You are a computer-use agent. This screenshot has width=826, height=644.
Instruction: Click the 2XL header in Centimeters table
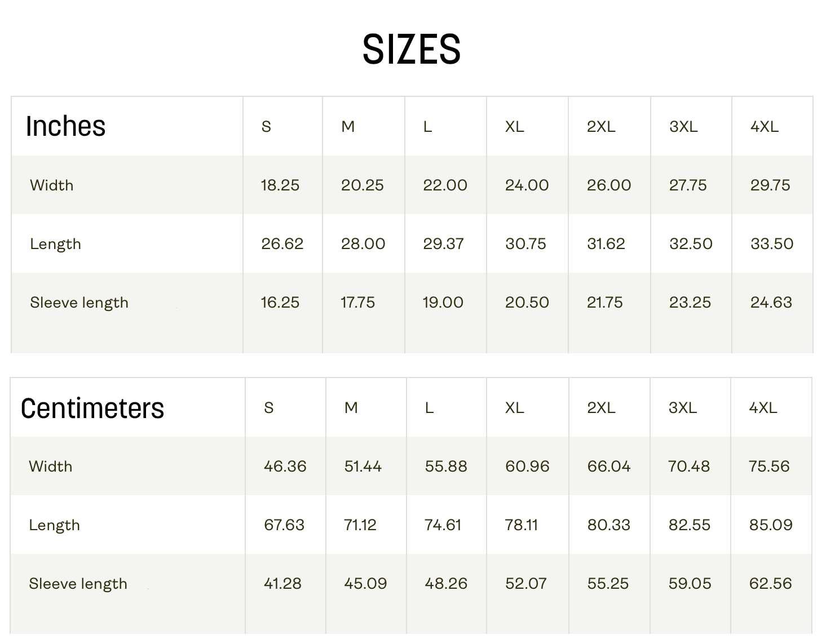pyautogui.click(x=601, y=408)
